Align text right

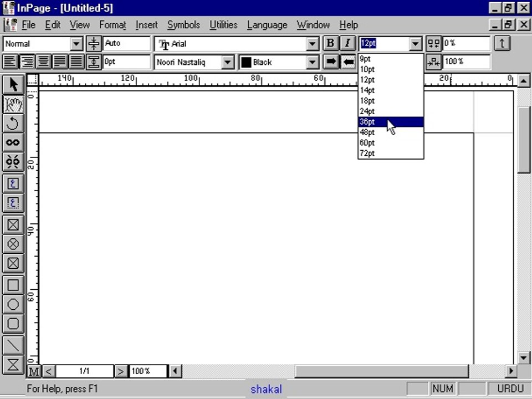tap(27, 62)
